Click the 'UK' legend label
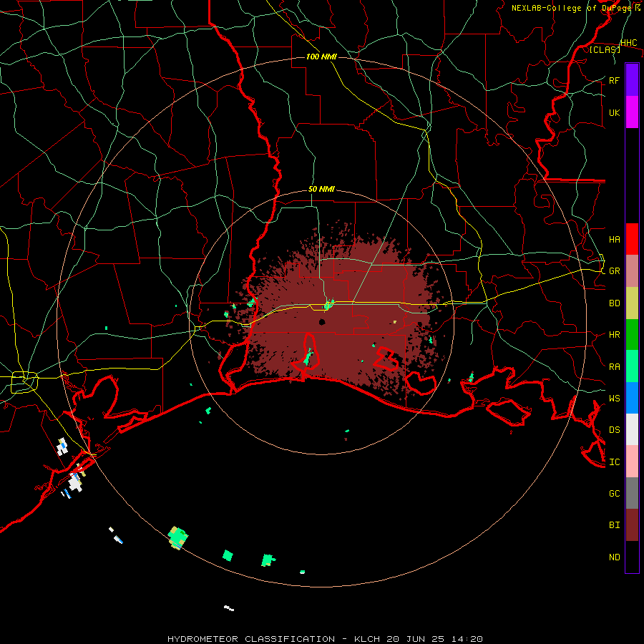644x644 pixels. tap(614, 112)
